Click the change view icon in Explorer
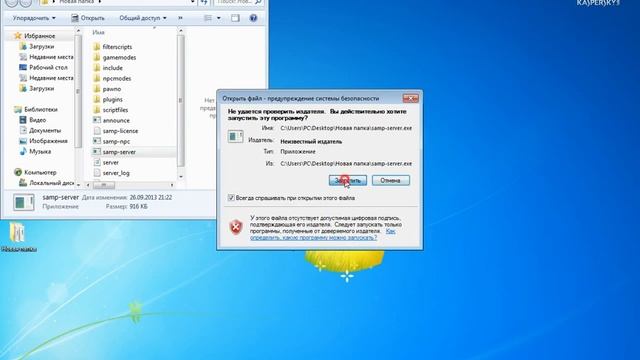The image size is (640, 360). (x=208, y=18)
